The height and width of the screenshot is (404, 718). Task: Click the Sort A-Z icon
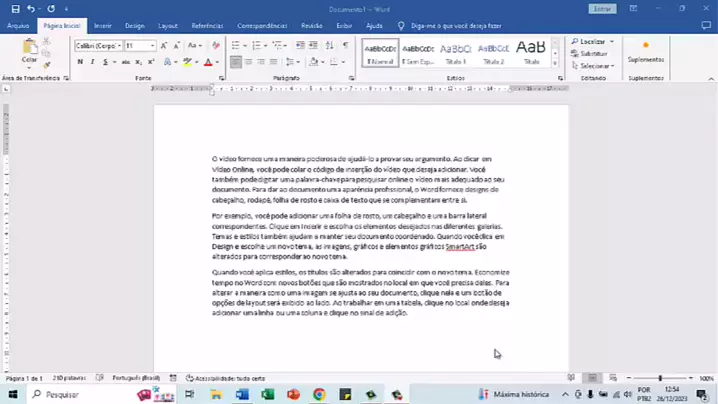tap(326, 45)
